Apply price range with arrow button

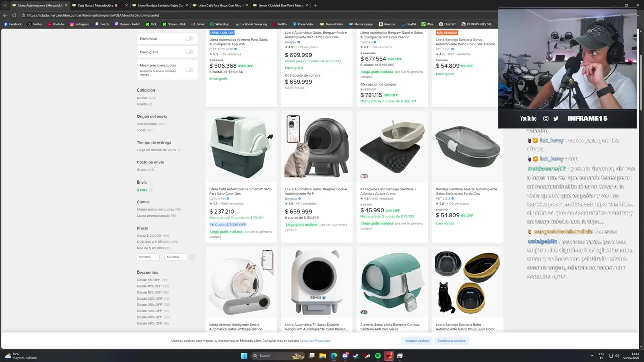pyautogui.click(x=192, y=257)
